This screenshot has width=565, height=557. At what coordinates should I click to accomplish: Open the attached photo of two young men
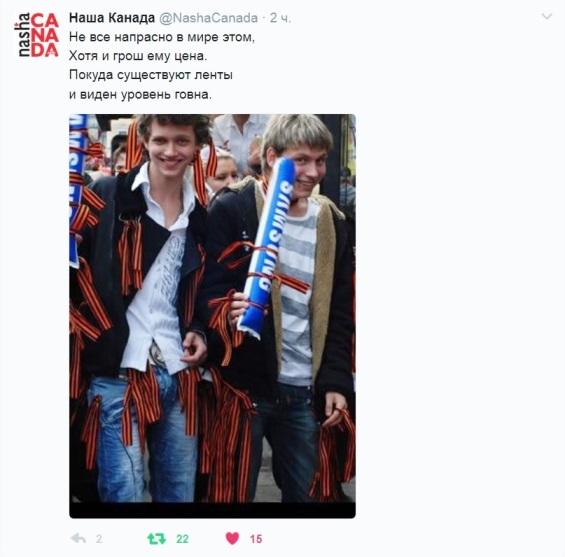(x=212, y=316)
